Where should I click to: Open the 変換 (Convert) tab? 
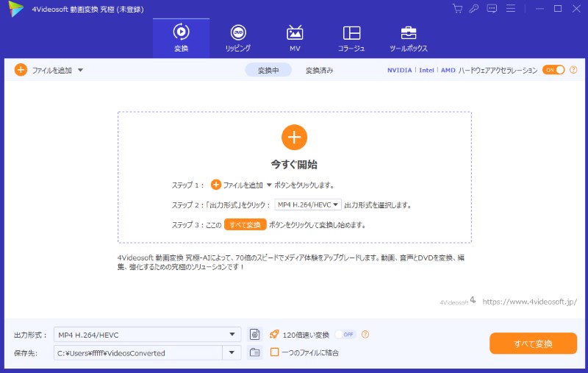tap(181, 38)
